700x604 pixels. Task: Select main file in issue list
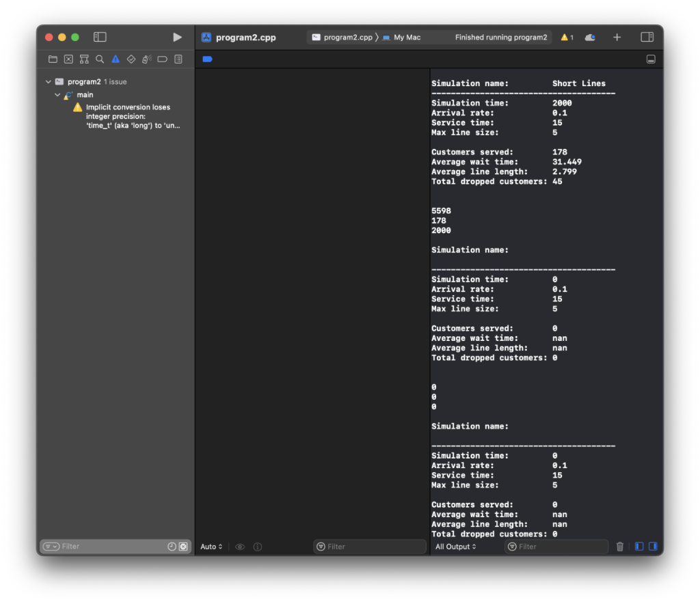[116, 94]
